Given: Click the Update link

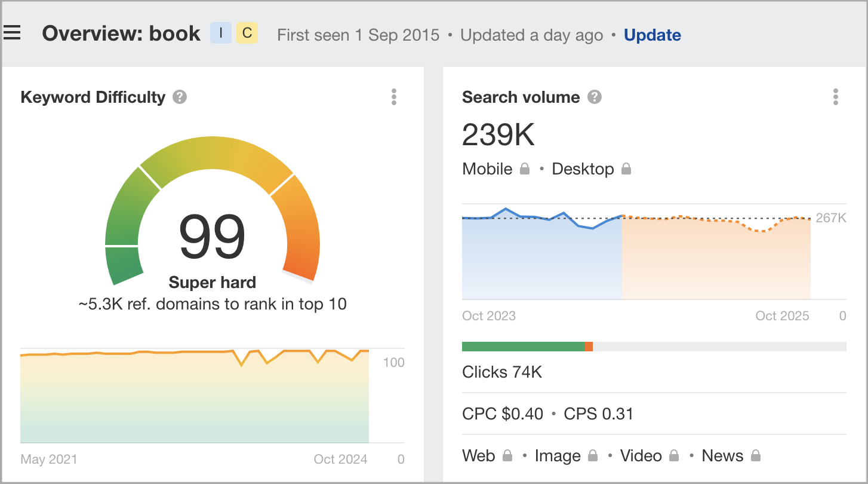Looking at the screenshot, I should click(x=652, y=35).
